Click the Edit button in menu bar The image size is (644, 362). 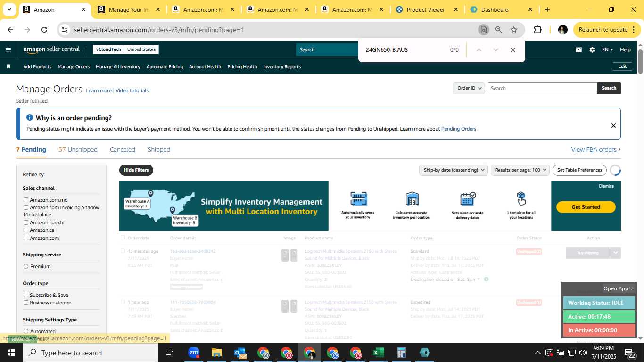[622, 66]
